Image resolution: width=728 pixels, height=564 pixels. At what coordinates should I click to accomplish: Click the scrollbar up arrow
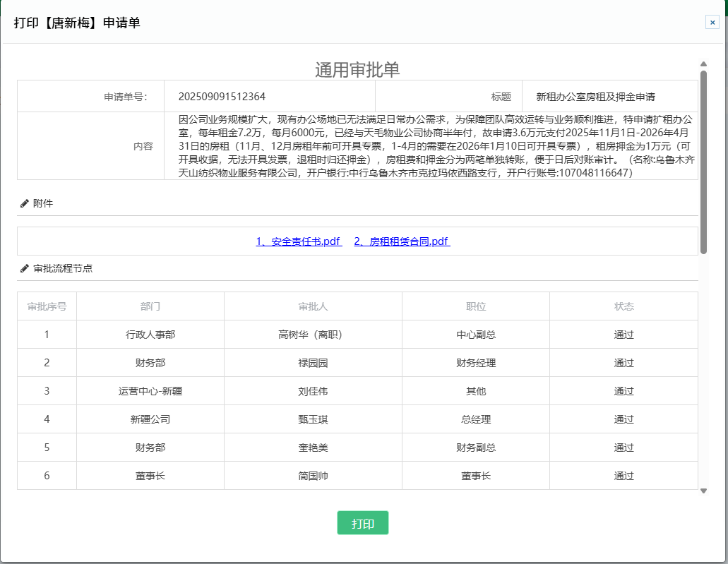(703, 65)
